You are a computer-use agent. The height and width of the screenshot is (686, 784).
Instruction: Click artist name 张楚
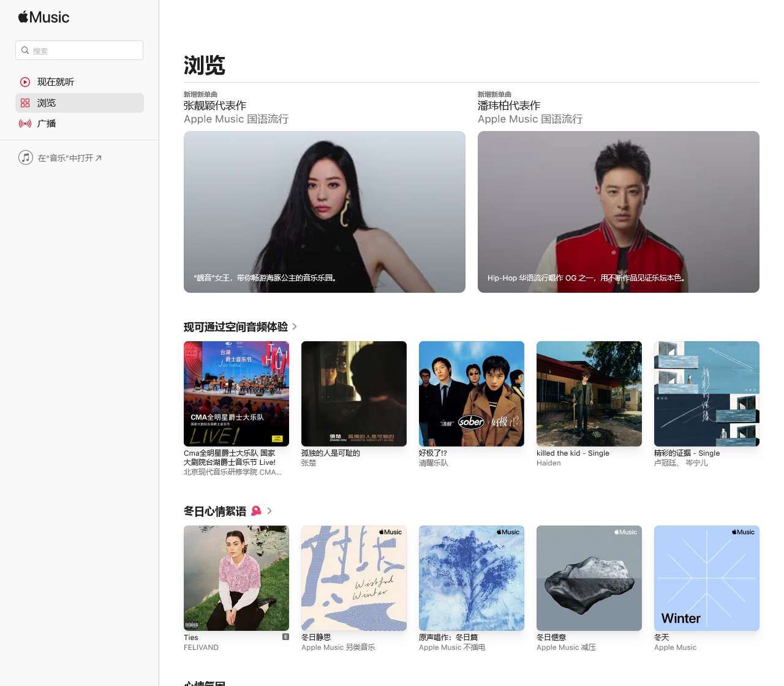(x=309, y=463)
